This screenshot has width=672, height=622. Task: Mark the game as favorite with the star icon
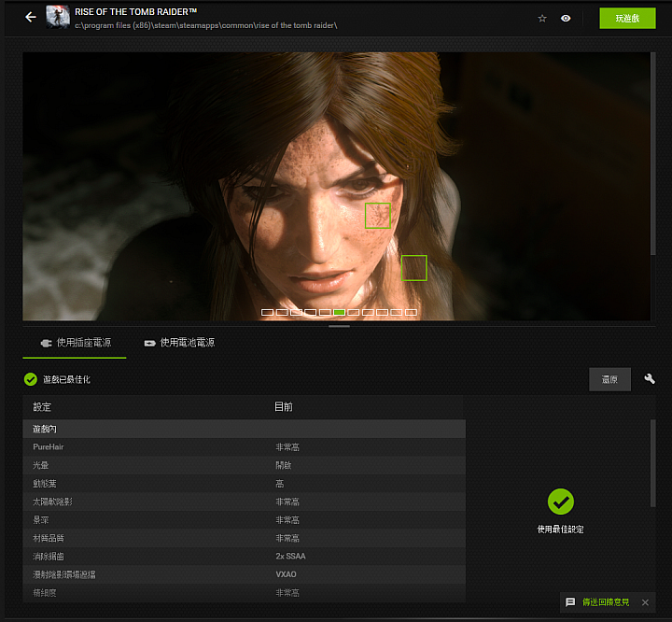pos(542,18)
